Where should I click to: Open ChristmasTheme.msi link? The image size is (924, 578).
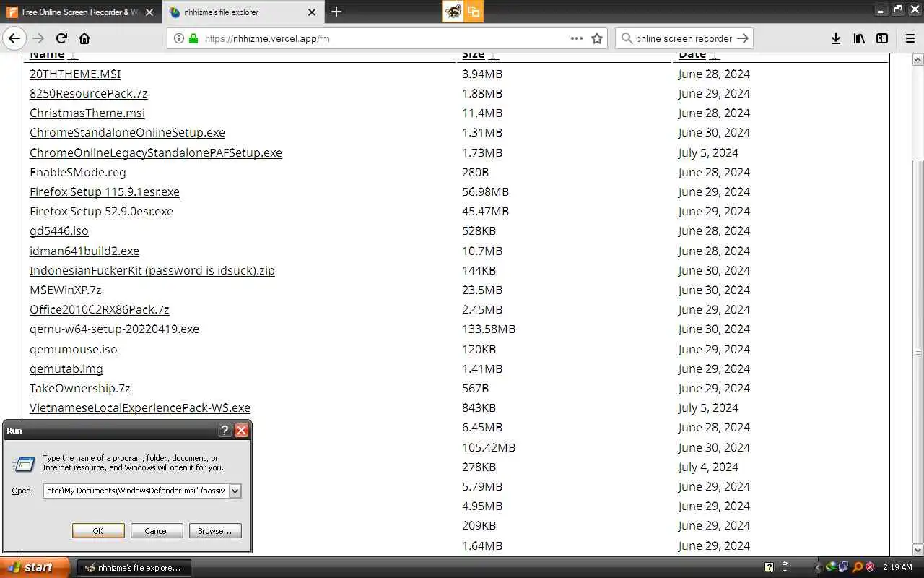click(87, 113)
